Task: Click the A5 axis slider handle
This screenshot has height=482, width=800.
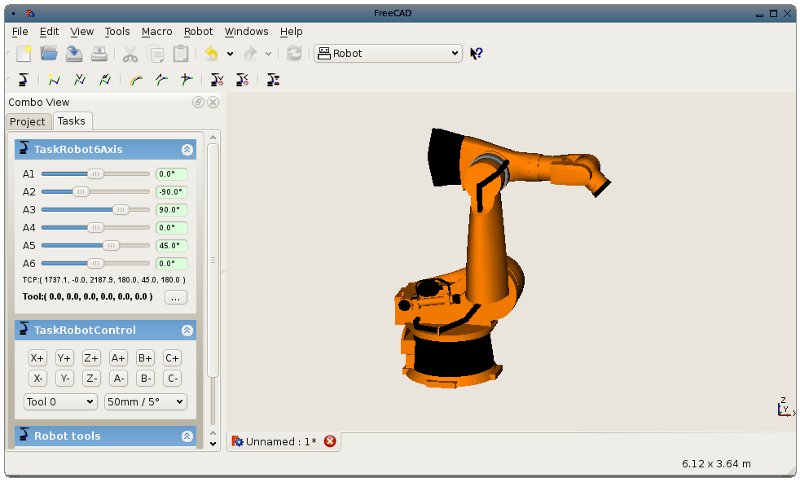Action: point(111,245)
